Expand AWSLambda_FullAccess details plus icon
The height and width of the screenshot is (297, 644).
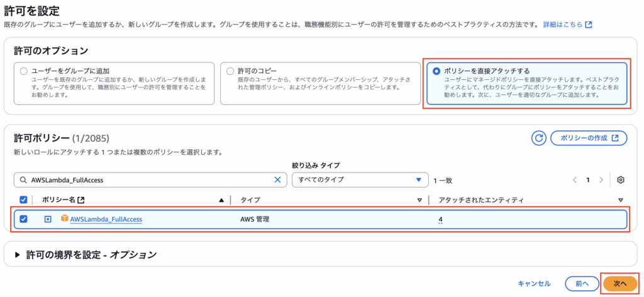point(48,220)
